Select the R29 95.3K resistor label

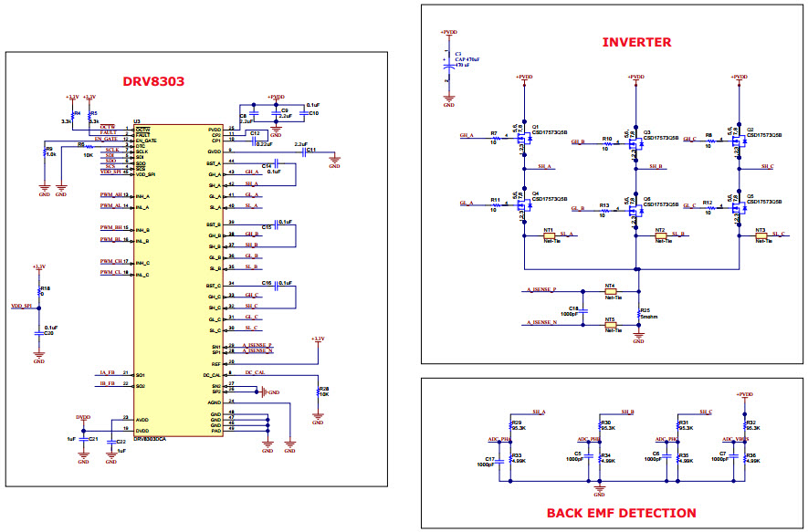[519, 425]
